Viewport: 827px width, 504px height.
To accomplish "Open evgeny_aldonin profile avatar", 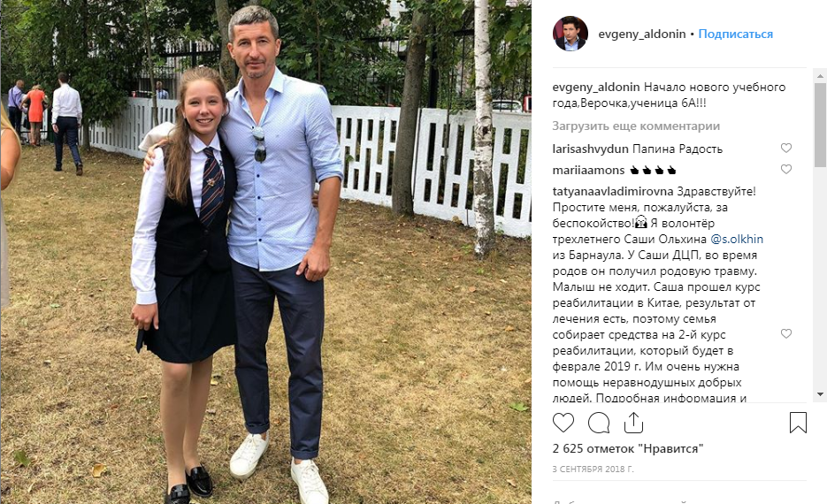I will click(570, 34).
